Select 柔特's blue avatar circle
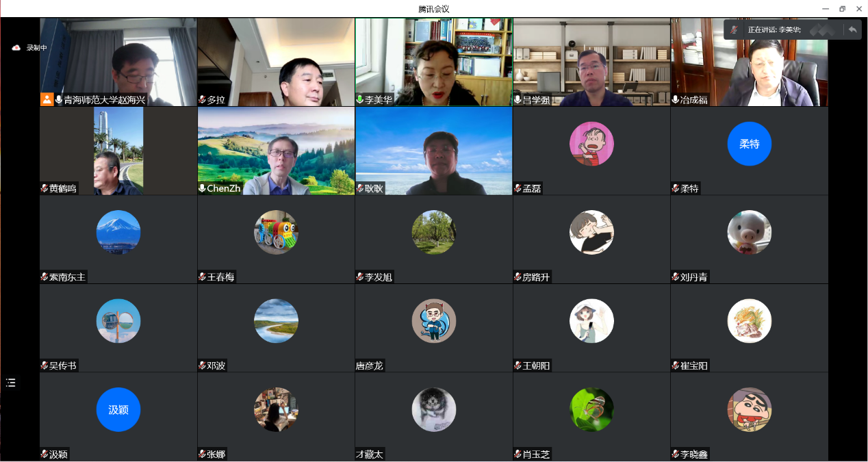868x462 pixels. [749, 144]
